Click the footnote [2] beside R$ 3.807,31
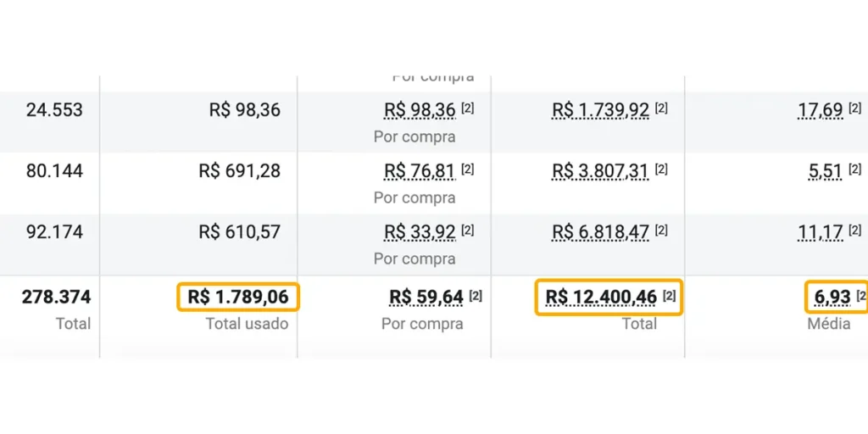Viewport: 868px width, 434px height. click(661, 170)
